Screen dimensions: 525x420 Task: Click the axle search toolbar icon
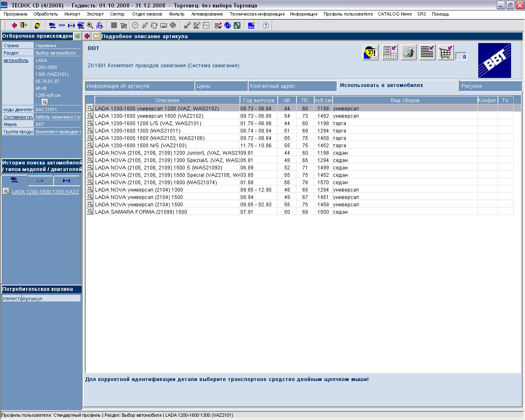71,25
